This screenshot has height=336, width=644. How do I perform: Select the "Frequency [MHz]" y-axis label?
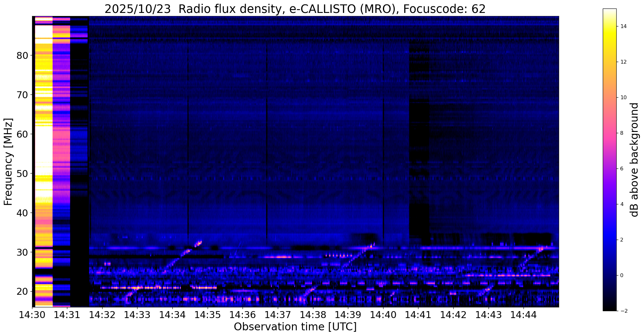point(8,162)
